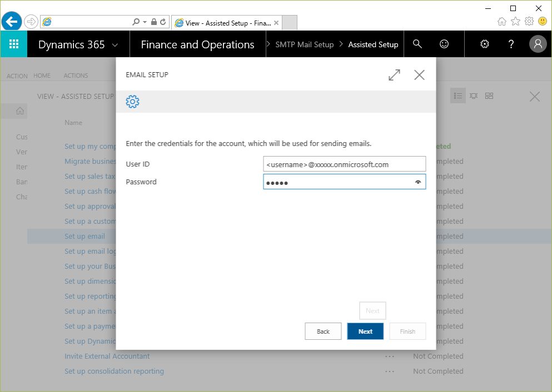Click the gear icon in Email Setup banner

132,102
